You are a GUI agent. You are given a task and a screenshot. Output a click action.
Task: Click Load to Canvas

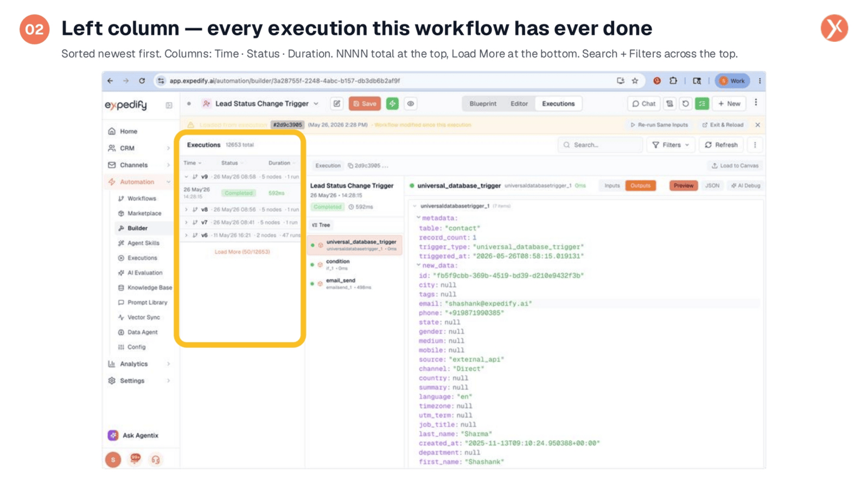pyautogui.click(x=735, y=166)
